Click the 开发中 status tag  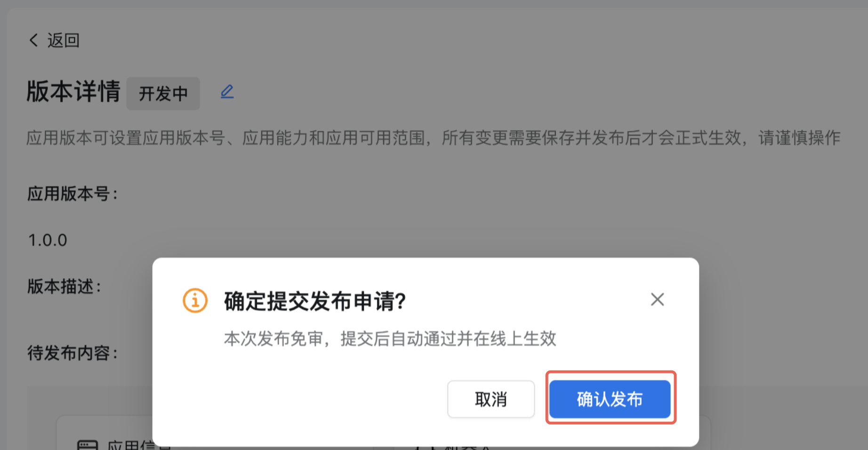point(163,94)
